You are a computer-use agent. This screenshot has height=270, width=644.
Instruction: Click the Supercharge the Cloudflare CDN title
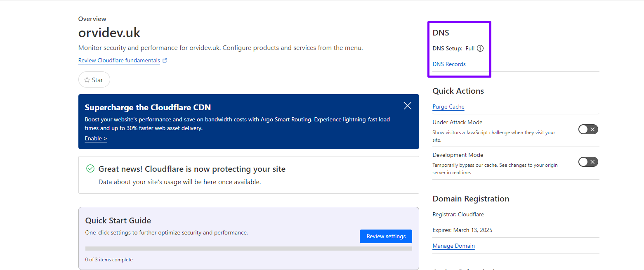pyautogui.click(x=148, y=108)
